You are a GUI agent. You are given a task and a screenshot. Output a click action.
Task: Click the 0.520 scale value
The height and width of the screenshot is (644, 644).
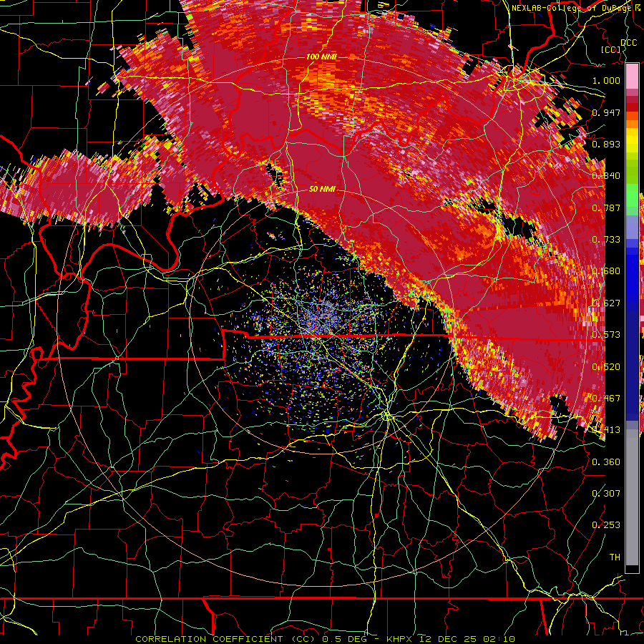pos(606,367)
